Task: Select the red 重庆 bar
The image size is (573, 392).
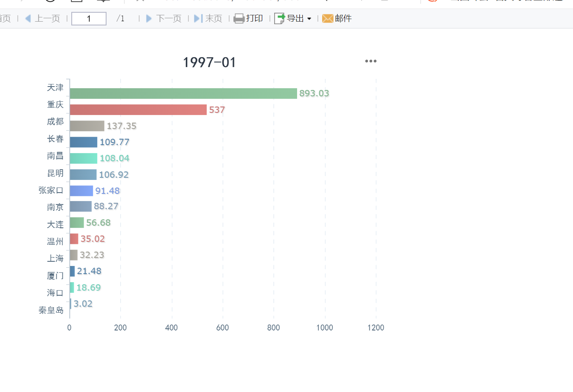Action: pyautogui.click(x=138, y=109)
